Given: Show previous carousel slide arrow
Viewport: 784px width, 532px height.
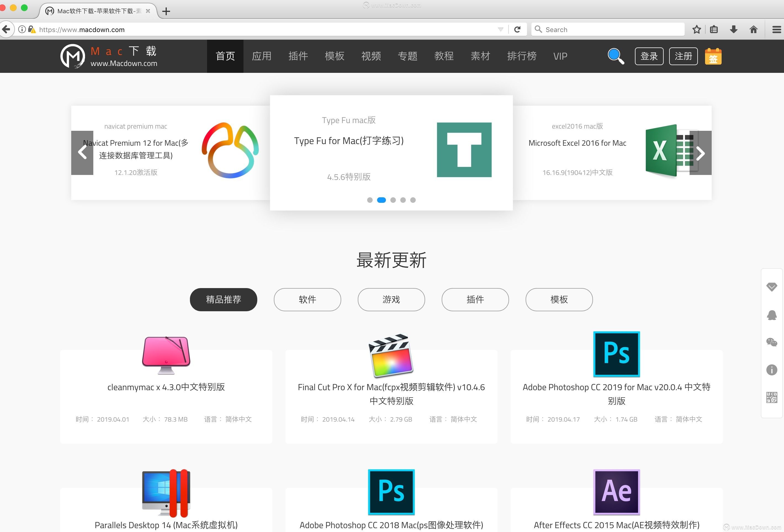Looking at the screenshot, I should (x=82, y=153).
